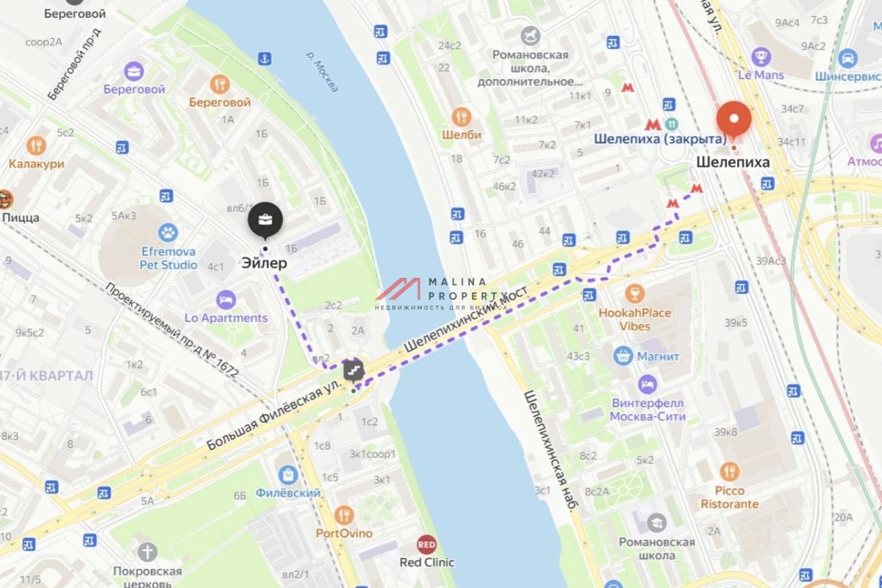Open the PortOvino restaurant icon
This screenshot has height=588, width=882.
click(344, 515)
